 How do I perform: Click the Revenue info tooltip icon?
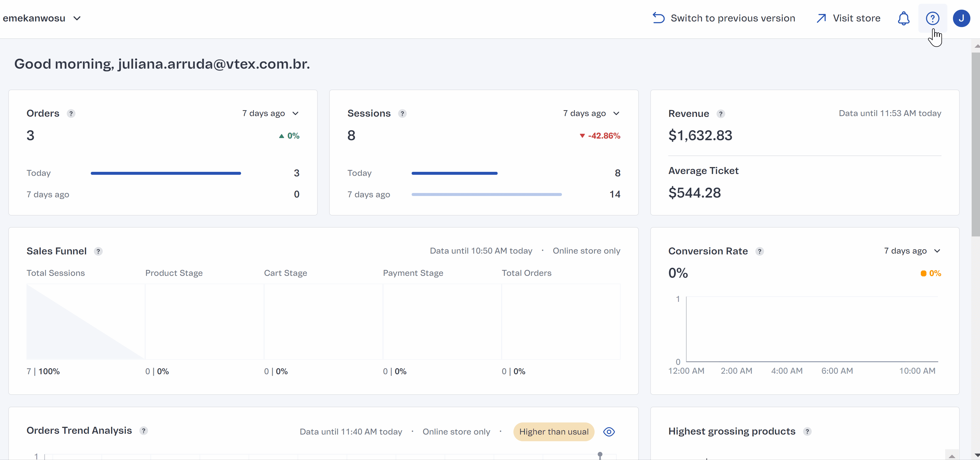coord(720,114)
